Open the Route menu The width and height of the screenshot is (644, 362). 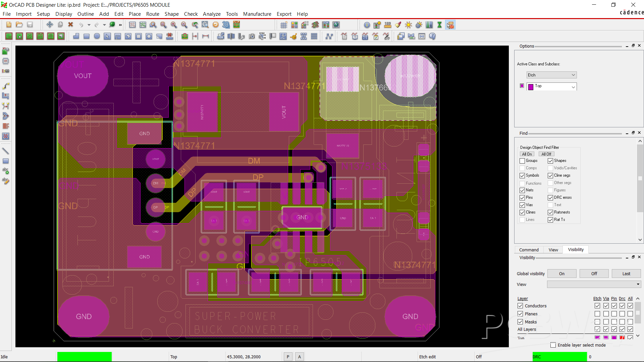tap(153, 14)
